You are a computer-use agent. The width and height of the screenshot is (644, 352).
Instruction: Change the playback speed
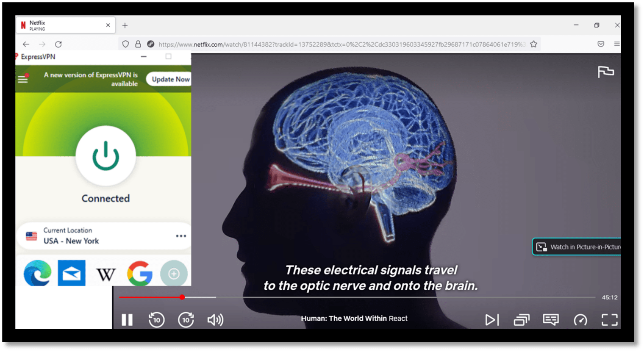(x=580, y=320)
